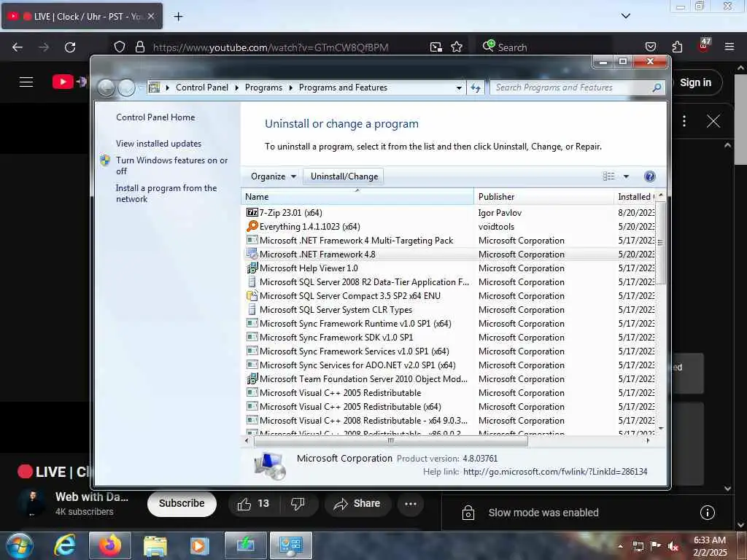The width and height of the screenshot is (747, 560).
Task: Open Windows Media Player taskbar icon
Action: tap(200, 545)
